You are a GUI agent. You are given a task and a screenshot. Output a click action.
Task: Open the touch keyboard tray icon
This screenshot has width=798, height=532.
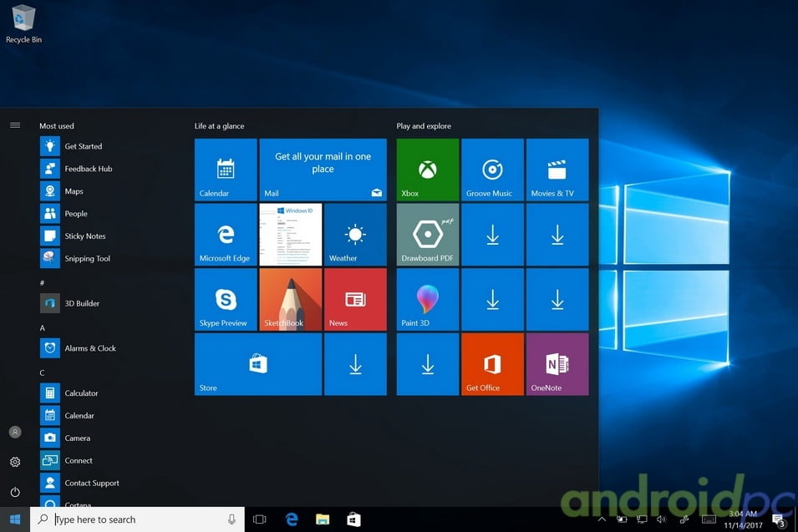click(709, 519)
